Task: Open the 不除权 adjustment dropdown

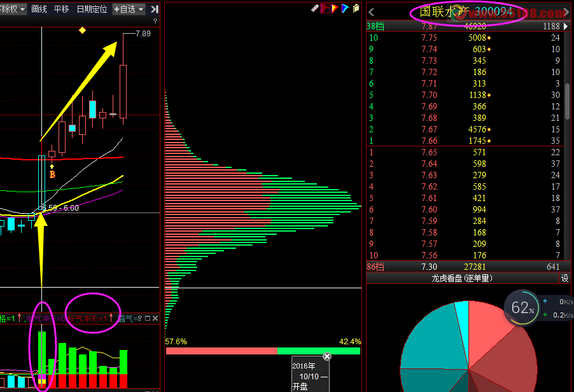Action: pyautogui.click(x=13, y=9)
